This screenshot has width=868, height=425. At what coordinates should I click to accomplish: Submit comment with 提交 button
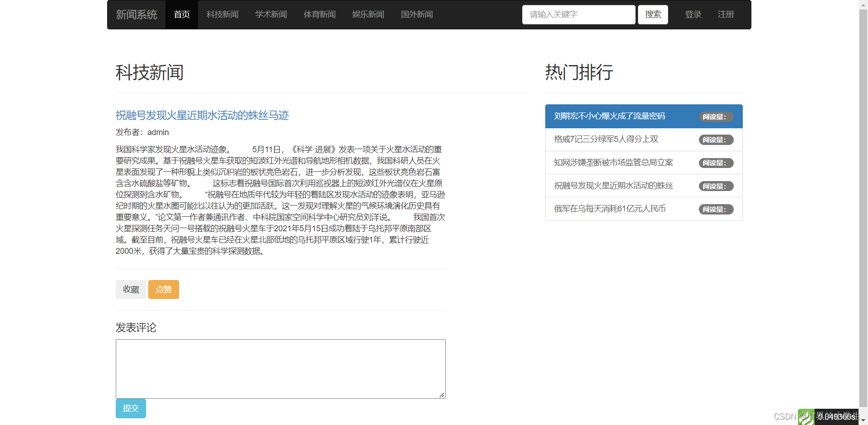131,408
